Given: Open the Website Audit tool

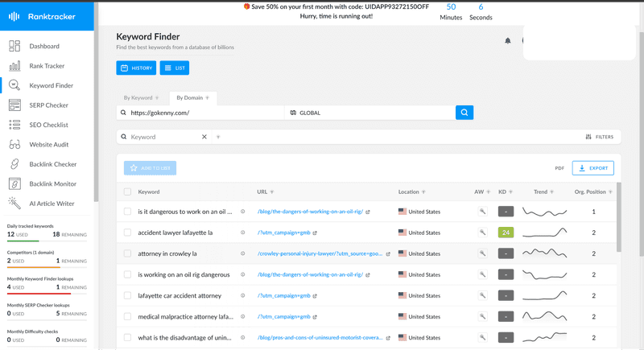Looking at the screenshot, I should click(48, 144).
